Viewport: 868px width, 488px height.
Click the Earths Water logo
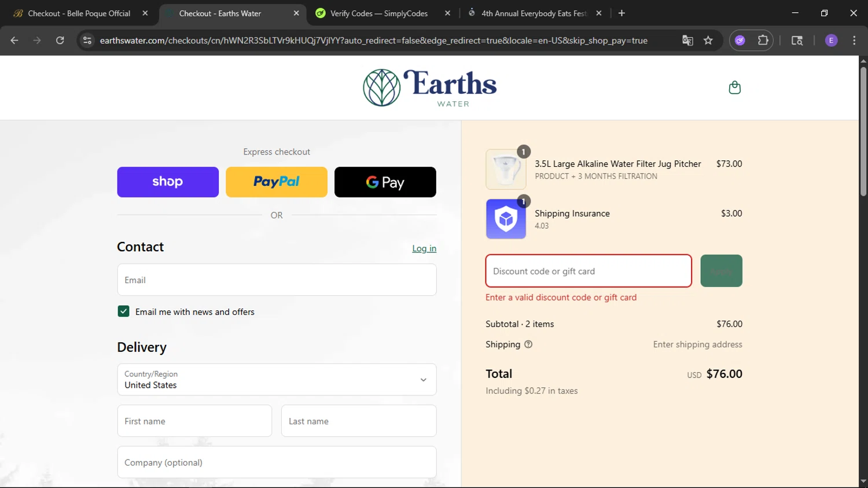coord(429,88)
